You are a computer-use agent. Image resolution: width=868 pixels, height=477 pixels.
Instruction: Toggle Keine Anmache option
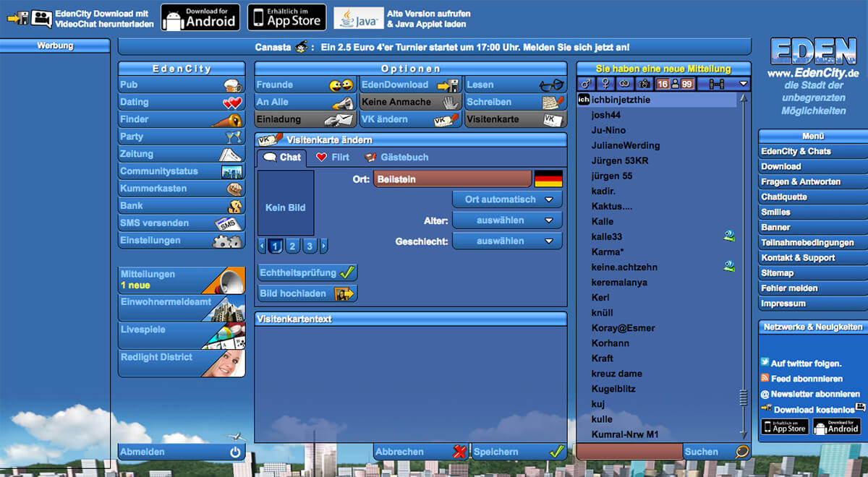pos(411,102)
